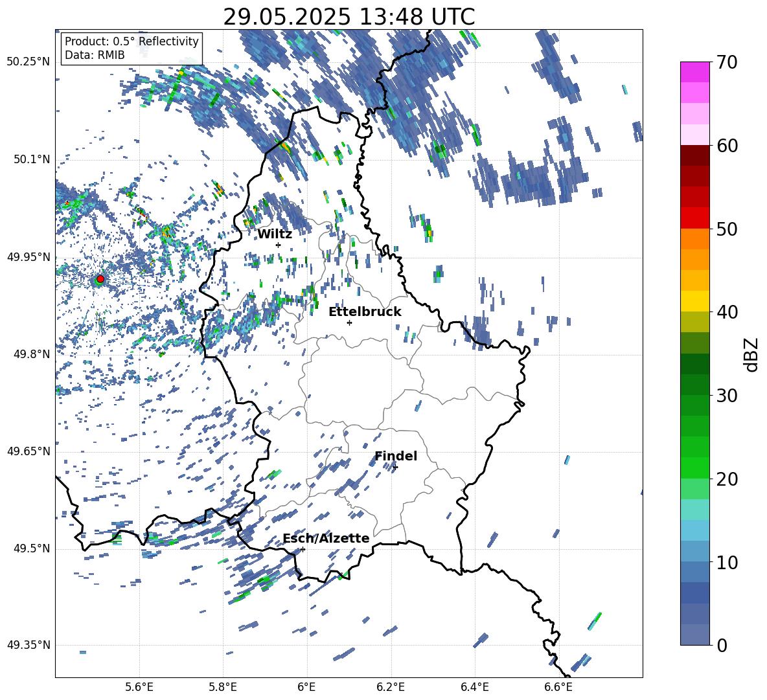Pick the dark maroon swatch just below 60 dBZ
767x700 pixels.
point(694,155)
